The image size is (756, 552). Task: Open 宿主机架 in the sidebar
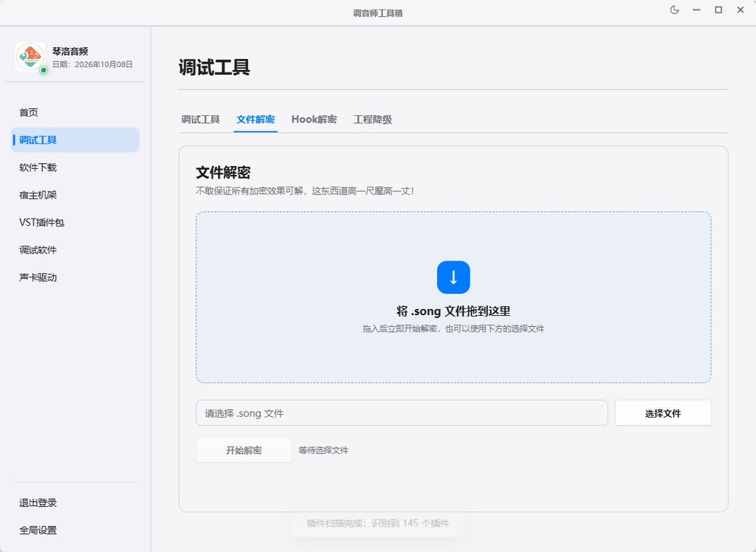point(75,195)
